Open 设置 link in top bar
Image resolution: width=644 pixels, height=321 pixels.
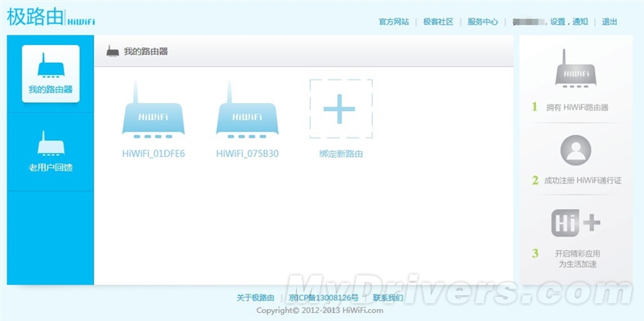point(558,22)
